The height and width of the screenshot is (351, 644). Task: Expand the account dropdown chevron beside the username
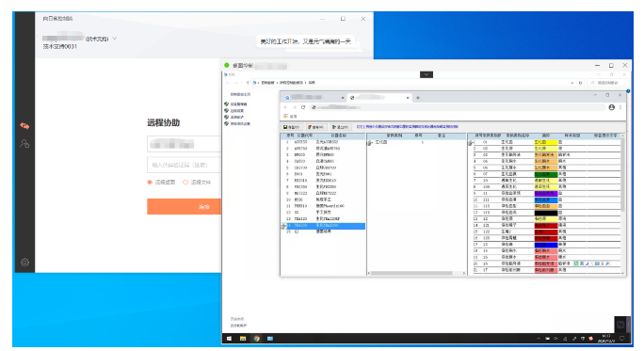[115, 39]
